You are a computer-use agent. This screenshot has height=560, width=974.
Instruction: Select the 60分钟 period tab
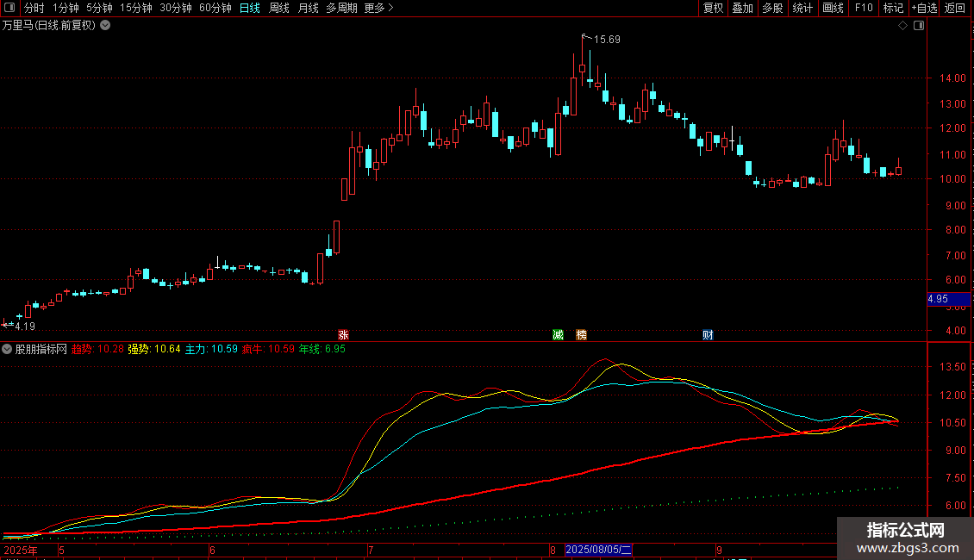point(215,8)
